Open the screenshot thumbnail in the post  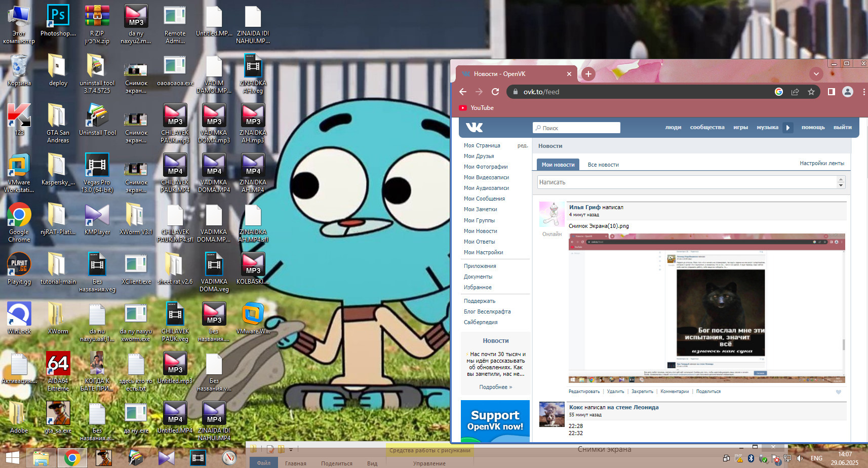[x=706, y=308]
